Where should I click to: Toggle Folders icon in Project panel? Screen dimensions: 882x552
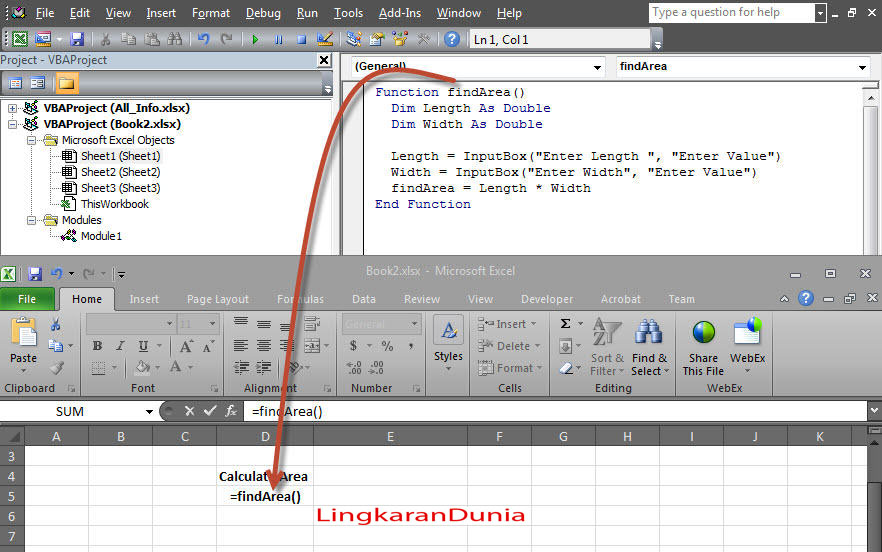click(66, 83)
